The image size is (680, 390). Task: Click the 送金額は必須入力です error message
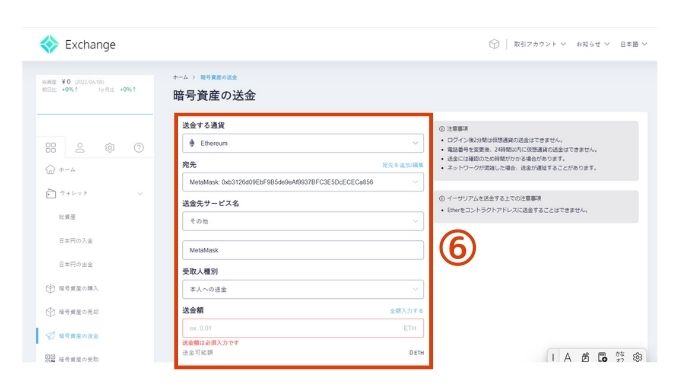pos(210,343)
